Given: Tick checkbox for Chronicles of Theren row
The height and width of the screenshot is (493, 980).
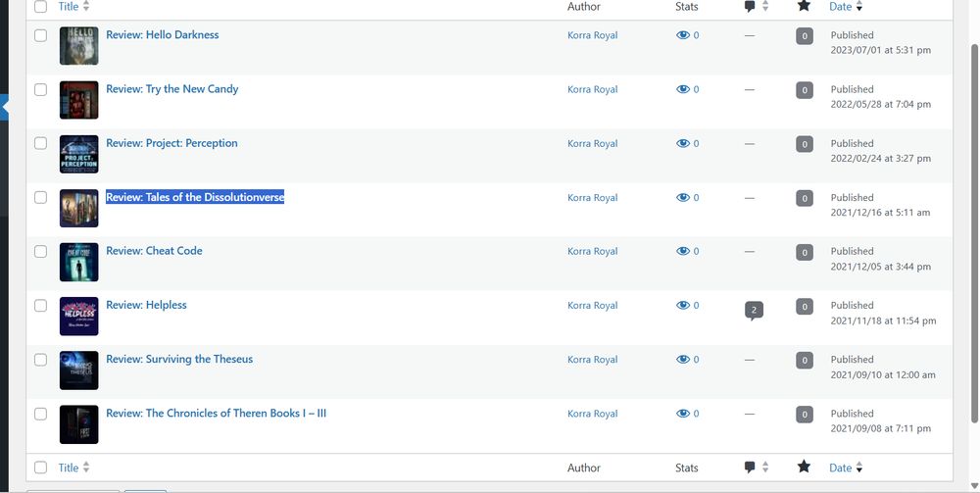Looking at the screenshot, I should (x=40, y=414).
